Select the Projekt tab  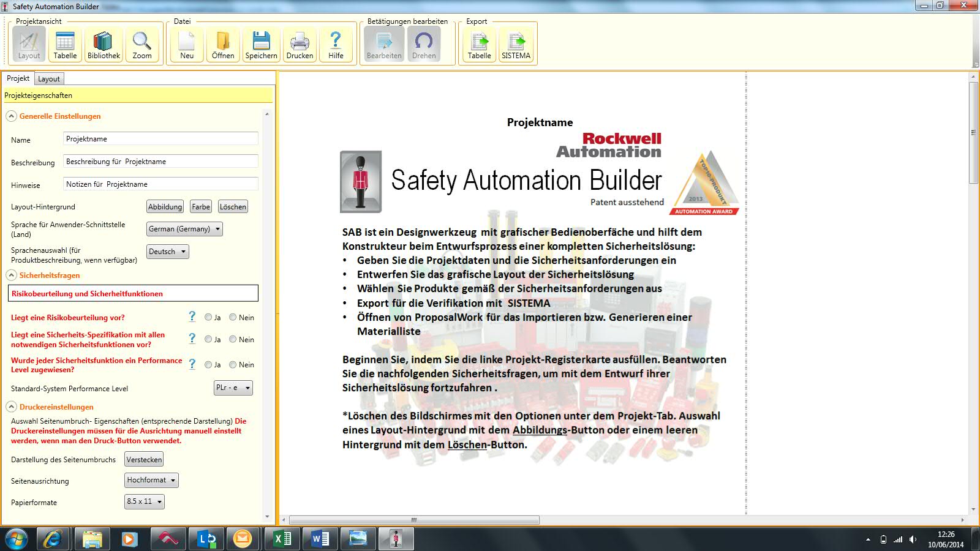click(x=18, y=78)
